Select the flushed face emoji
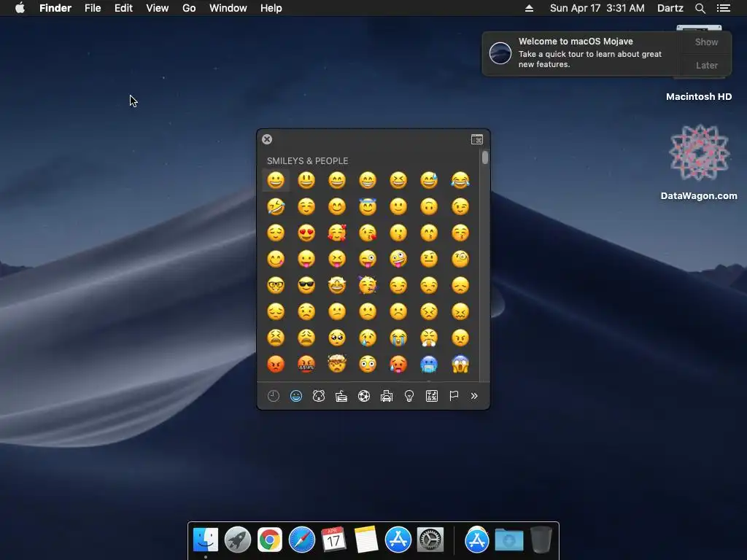Screen dimensions: 747x560 (x=368, y=364)
